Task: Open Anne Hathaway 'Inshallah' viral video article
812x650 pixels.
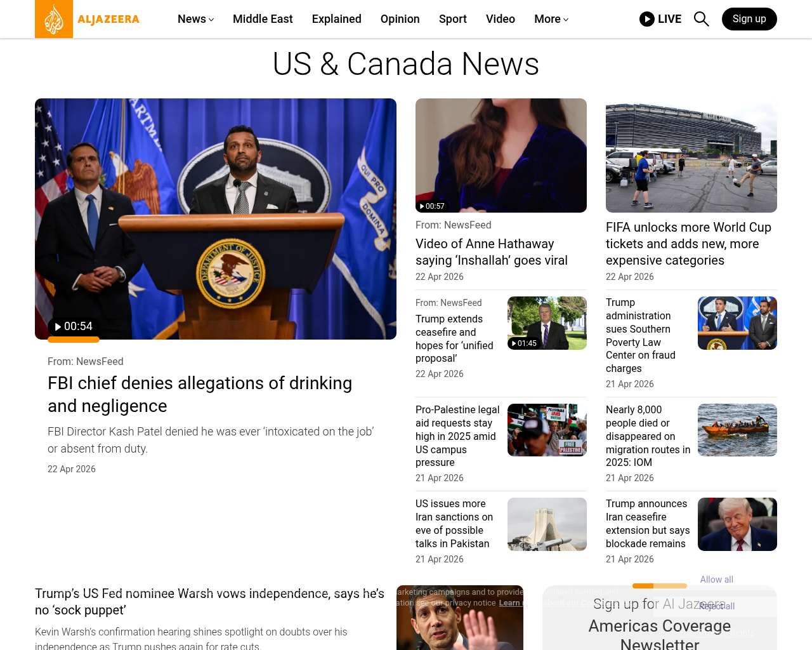Action: [x=492, y=252]
